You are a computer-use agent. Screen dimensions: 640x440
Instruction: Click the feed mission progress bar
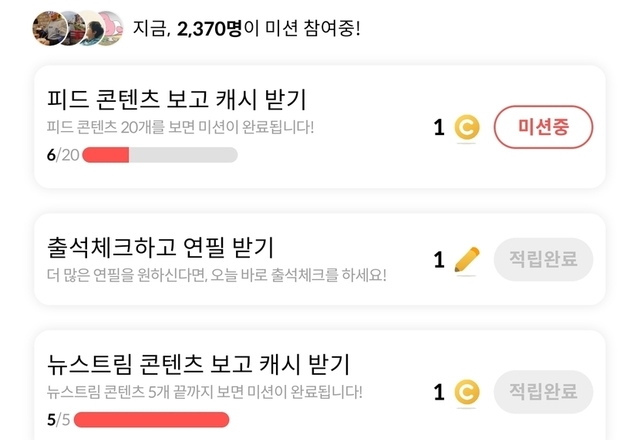160,155
